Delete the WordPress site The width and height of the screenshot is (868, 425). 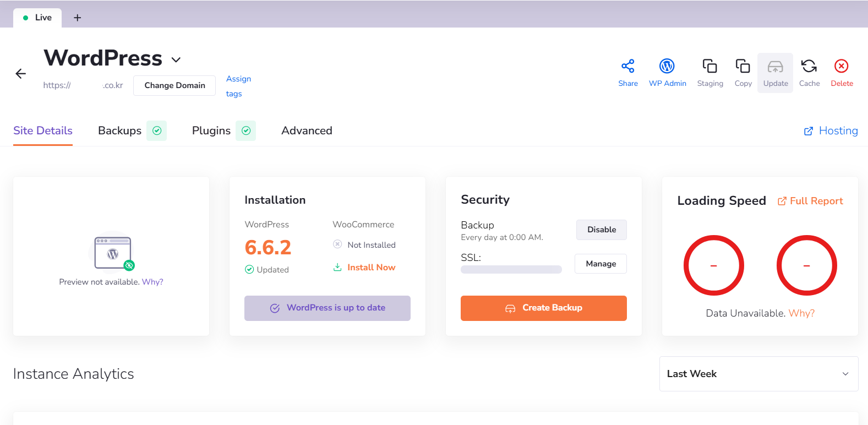[842, 73]
